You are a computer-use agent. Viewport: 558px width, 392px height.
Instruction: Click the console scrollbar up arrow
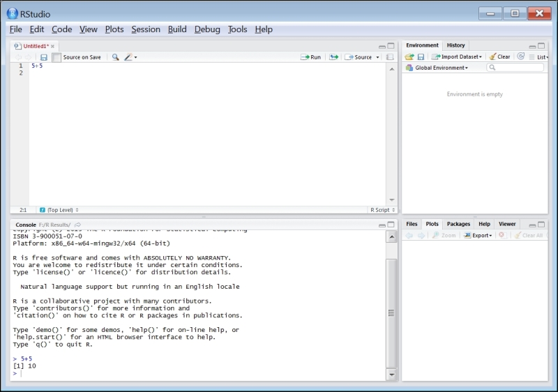pyautogui.click(x=392, y=237)
